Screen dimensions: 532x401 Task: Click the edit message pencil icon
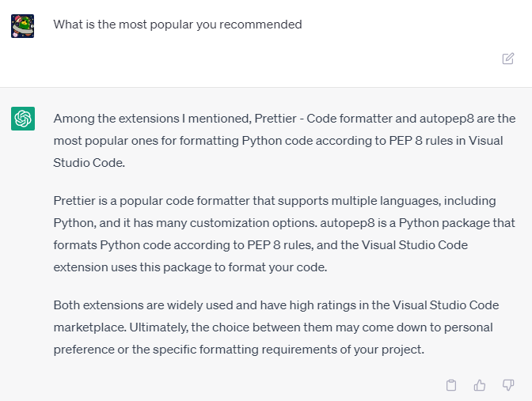coord(508,59)
